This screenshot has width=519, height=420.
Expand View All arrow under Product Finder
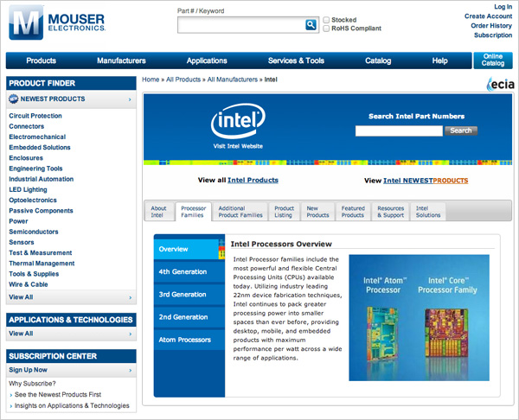(x=130, y=297)
